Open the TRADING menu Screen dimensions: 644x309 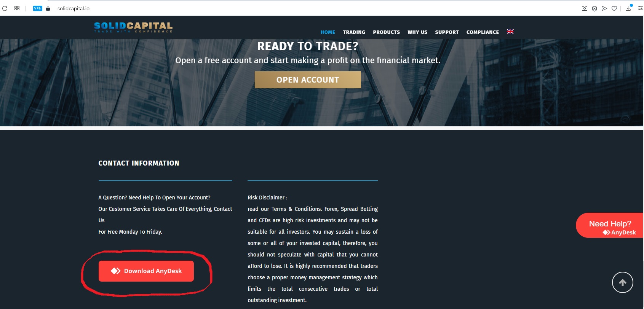point(354,32)
